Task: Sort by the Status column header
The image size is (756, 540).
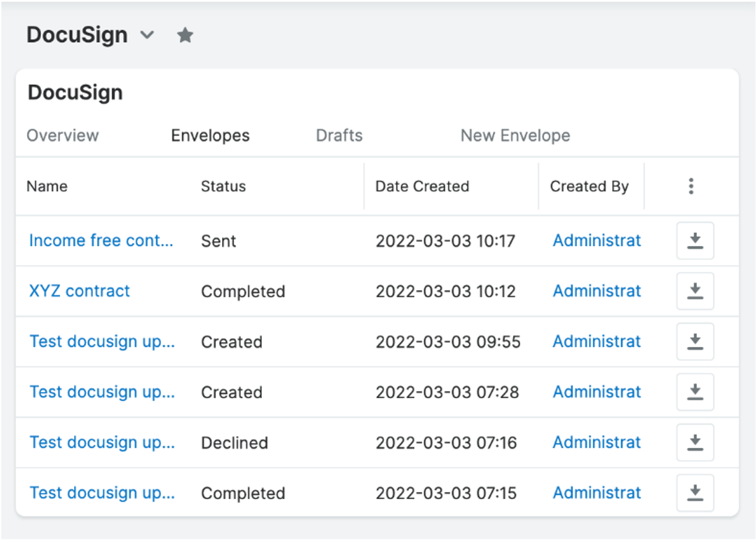Action: (x=223, y=186)
